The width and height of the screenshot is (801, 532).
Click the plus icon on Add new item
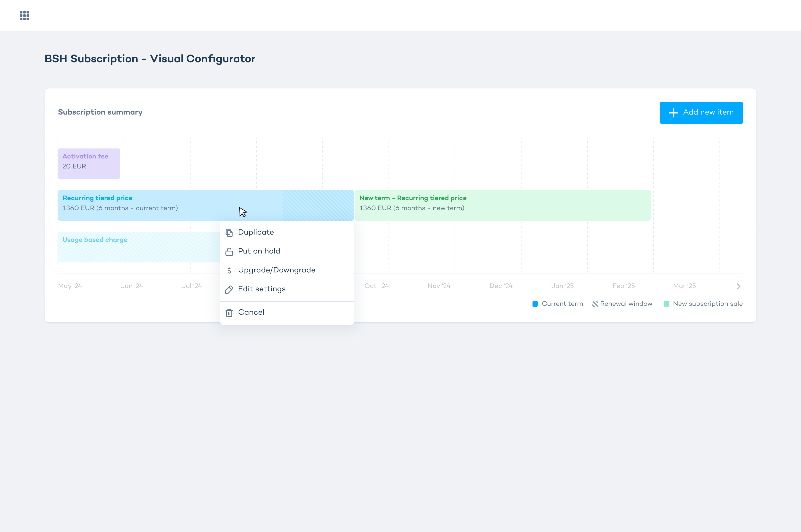point(673,113)
